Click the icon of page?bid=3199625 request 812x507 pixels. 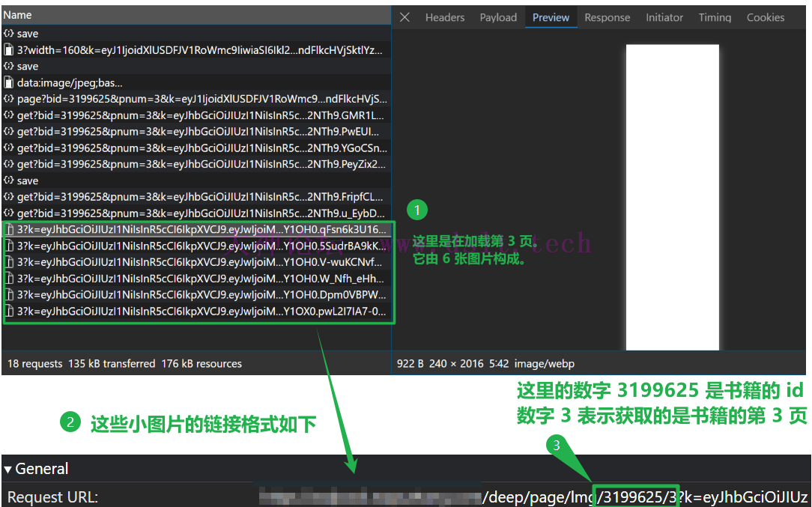point(9,99)
